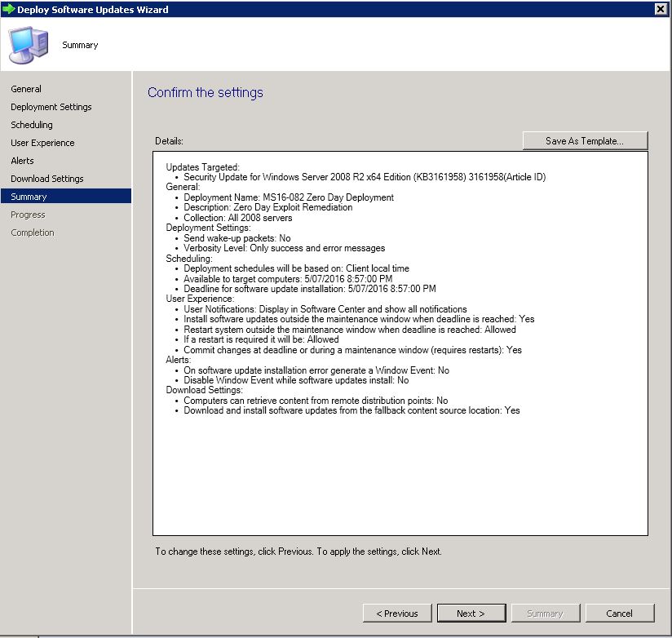Select the highlighted Summary page

coord(66,197)
